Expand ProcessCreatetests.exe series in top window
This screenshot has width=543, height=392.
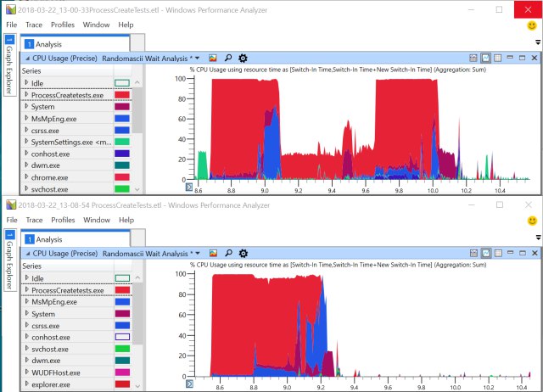coord(26,94)
